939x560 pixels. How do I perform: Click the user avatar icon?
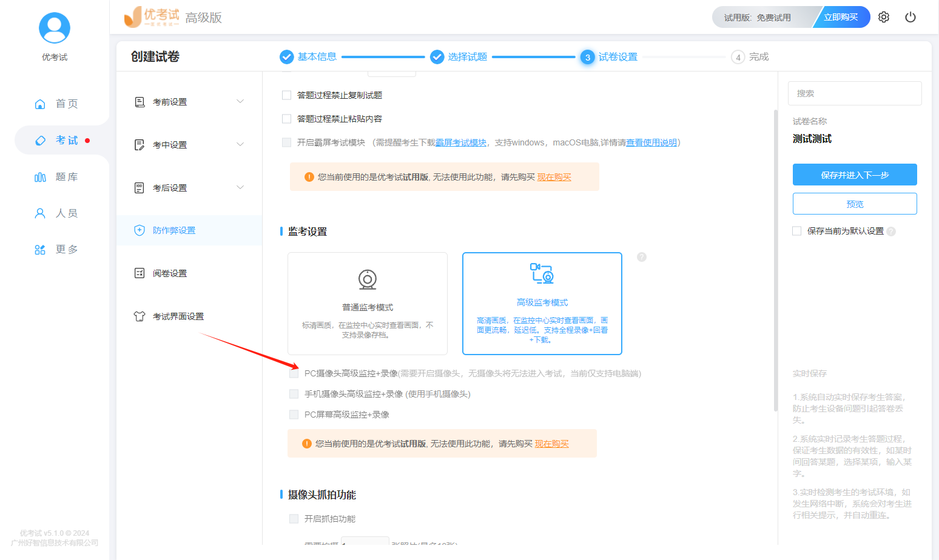[x=55, y=28]
